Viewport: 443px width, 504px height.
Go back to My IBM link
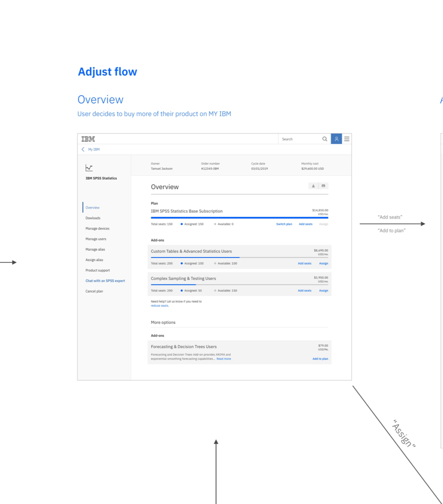coord(94,149)
